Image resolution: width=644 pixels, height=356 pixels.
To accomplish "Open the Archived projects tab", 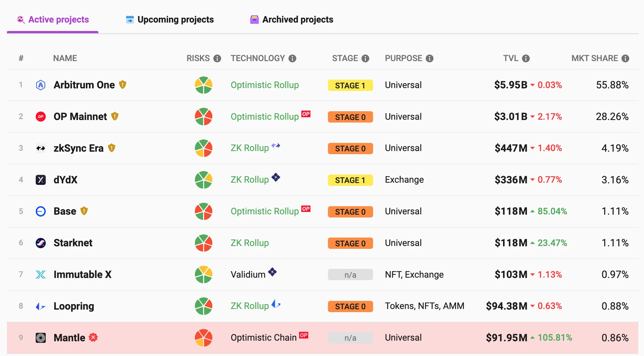I will coord(292,19).
